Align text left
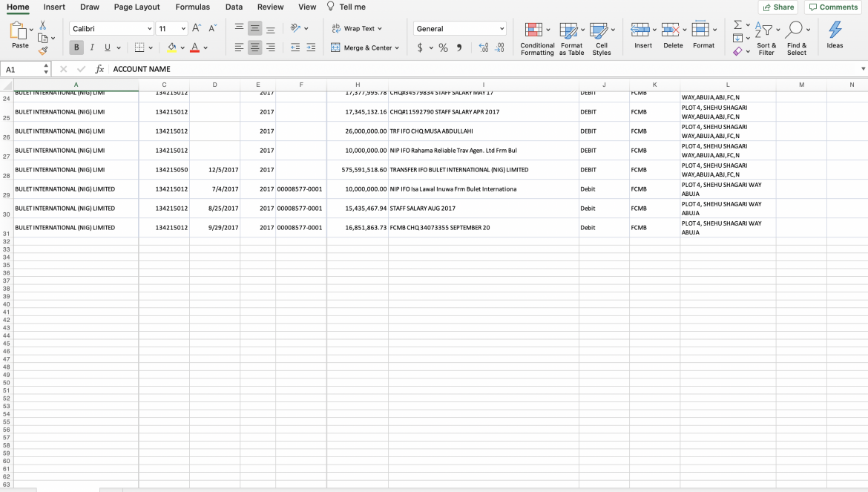The width and height of the screenshot is (868, 492). tap(239, 47)
